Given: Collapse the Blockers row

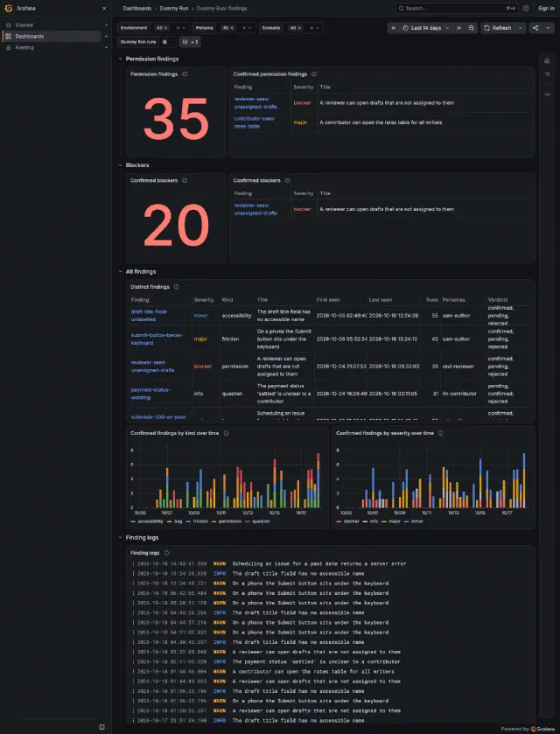Looking at the screenshot, I should pyautogui.click(x=121, y=165).
